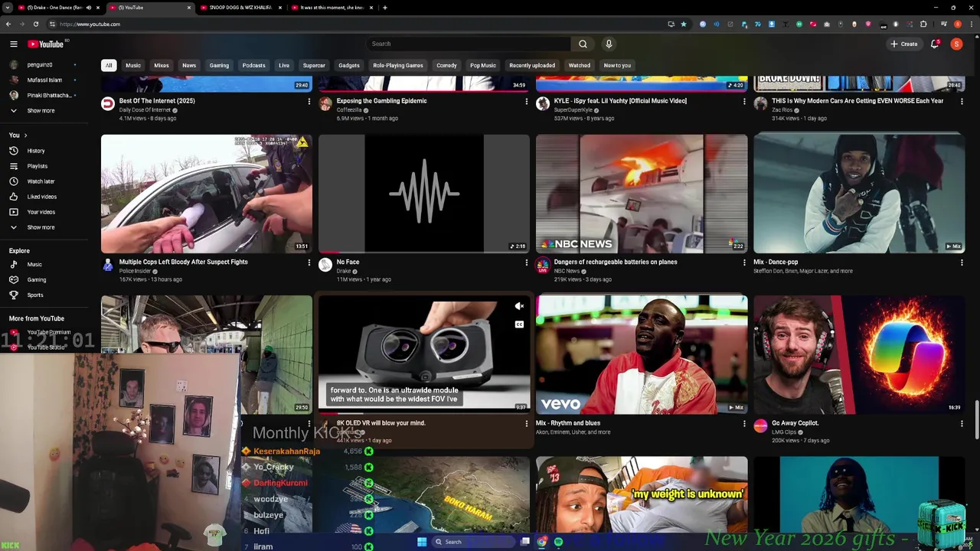The width and height of the screenshot is (980, 551).
Task: Unmute the 8K OLED VR preview video
Action: point(519,307)
